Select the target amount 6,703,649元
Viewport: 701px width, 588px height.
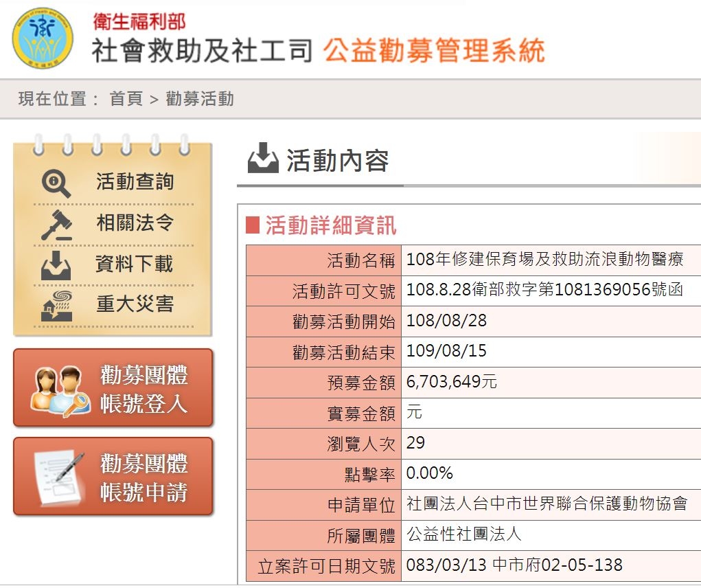452,381
